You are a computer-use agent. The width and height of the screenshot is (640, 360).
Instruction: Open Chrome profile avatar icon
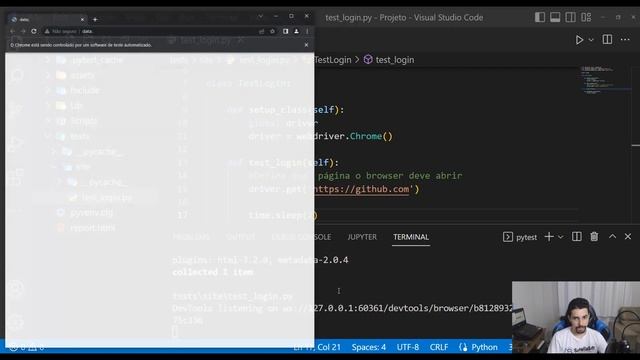tap(296, 31)
